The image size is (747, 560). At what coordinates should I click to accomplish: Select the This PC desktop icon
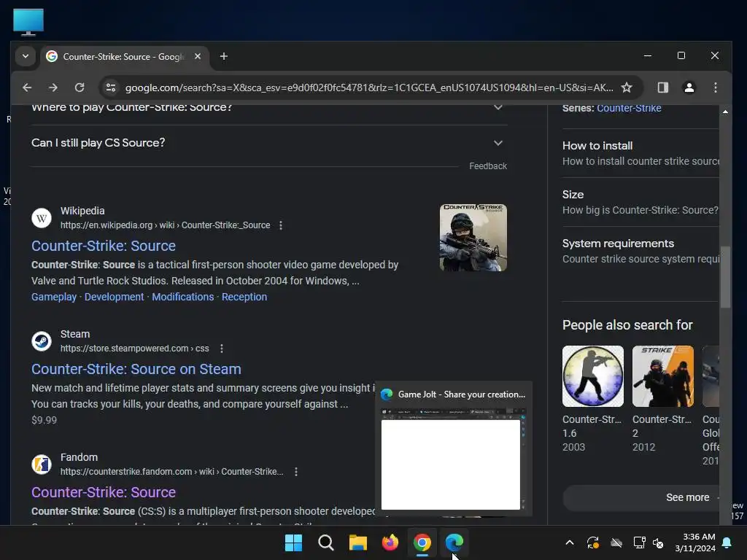(x=28, y=22)
